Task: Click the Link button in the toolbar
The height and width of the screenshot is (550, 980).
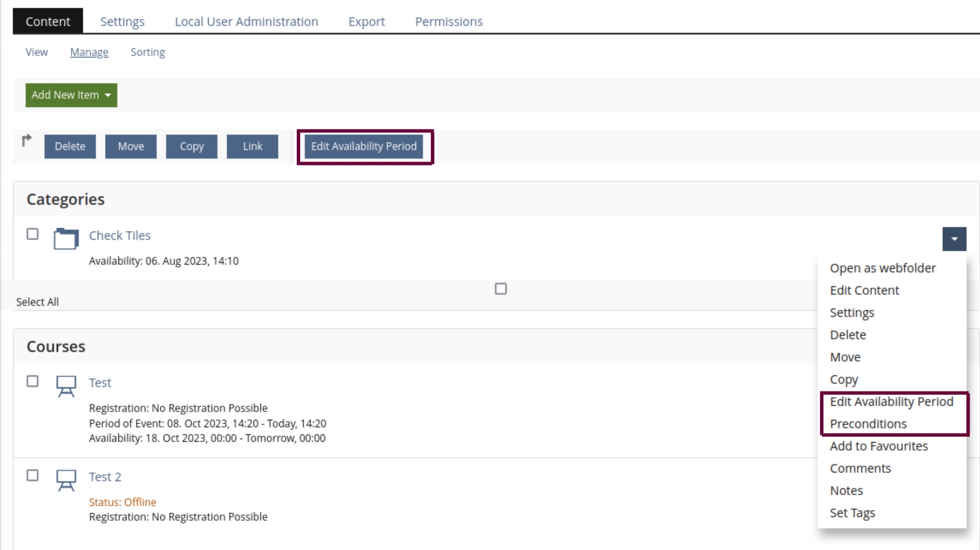Action: click(252, 146)
